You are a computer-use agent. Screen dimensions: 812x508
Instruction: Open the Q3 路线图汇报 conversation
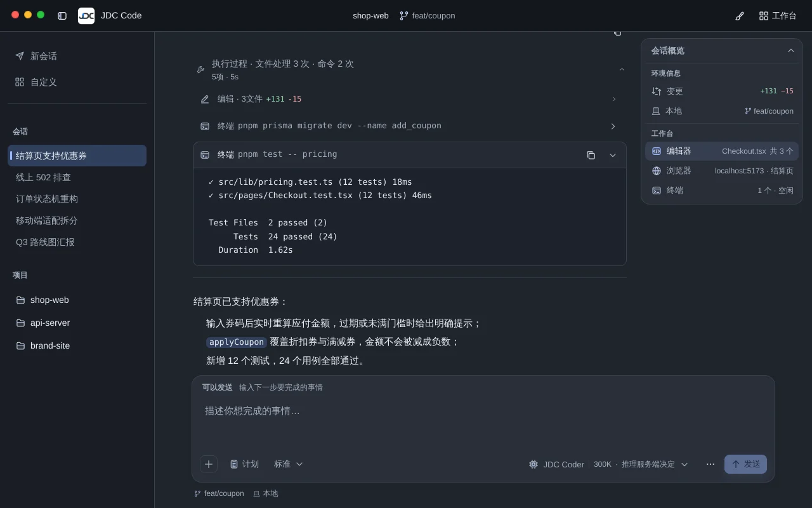77,242
